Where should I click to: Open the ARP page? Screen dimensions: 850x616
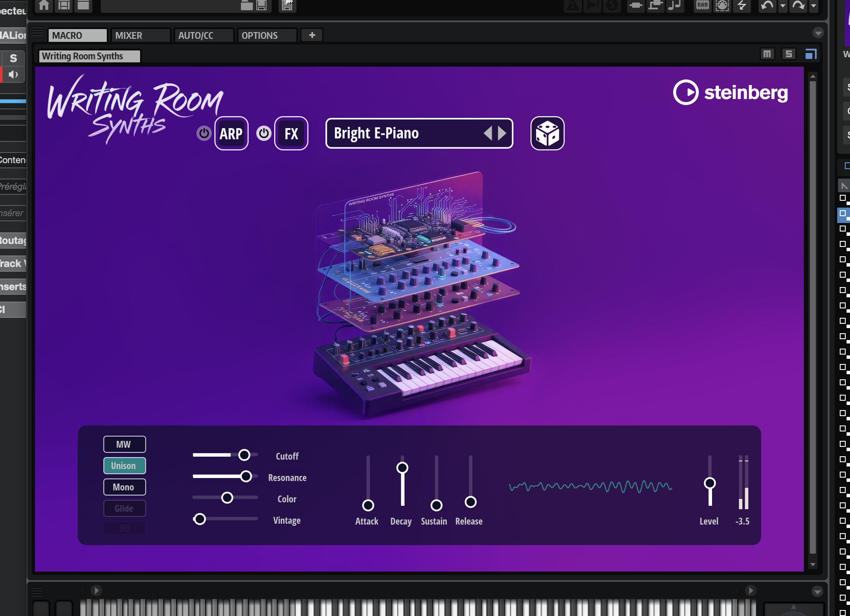click(231, 133)
